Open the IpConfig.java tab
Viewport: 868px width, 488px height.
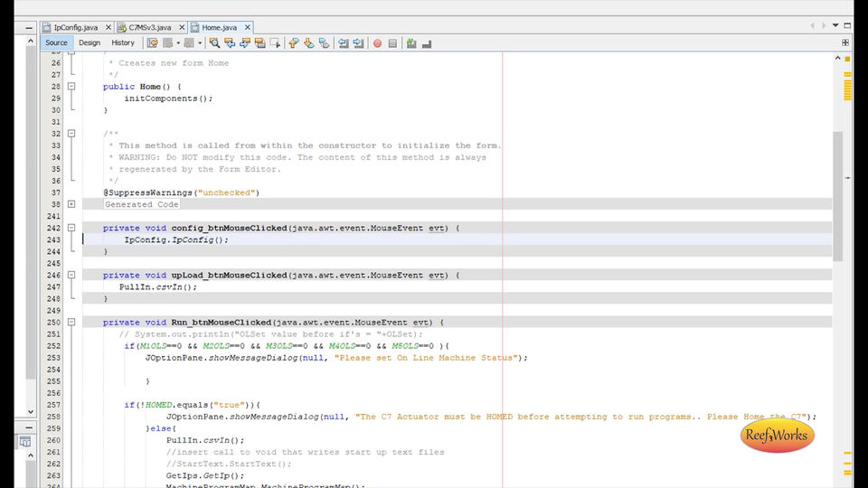click(76, 27)
